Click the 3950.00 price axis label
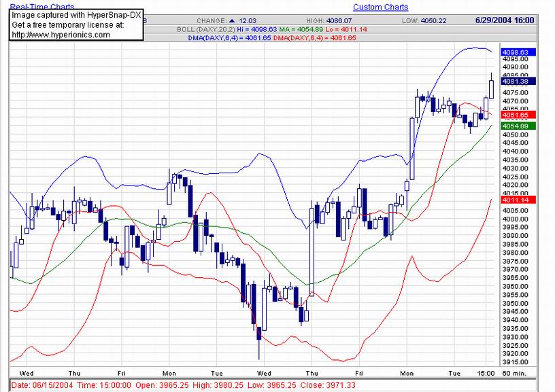This screenshot has width=555, height=392. pyautogui.click(x=515, y=303)
